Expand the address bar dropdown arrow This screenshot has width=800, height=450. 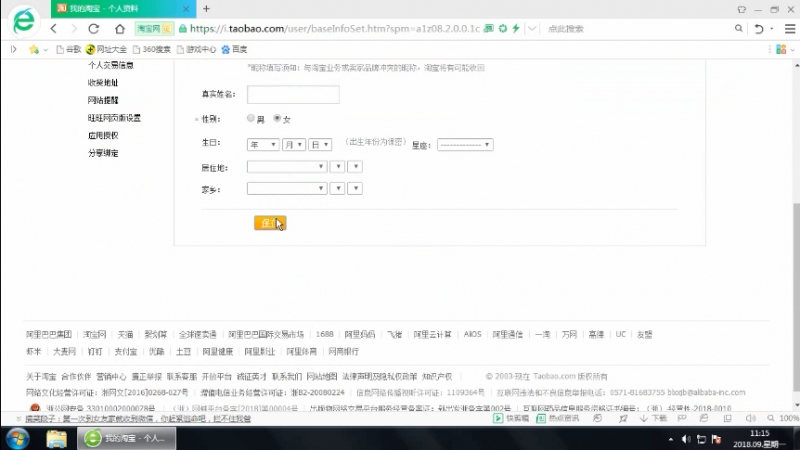tap(532, 29)
